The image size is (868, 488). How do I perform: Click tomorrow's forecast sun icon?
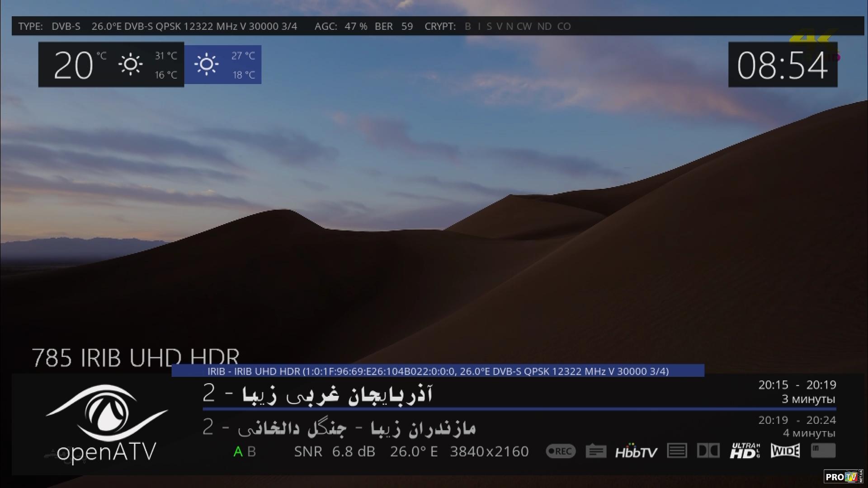pos(207,64)
